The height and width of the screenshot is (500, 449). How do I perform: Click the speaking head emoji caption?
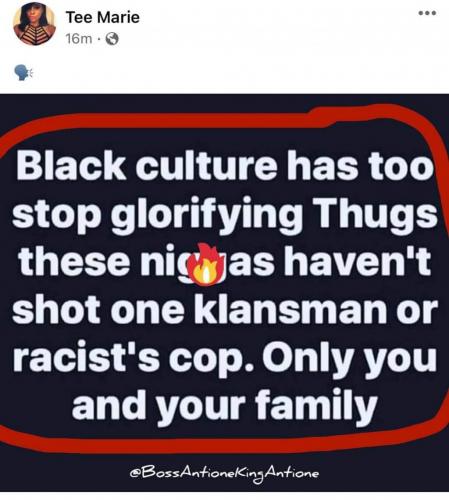coord(23,72)
